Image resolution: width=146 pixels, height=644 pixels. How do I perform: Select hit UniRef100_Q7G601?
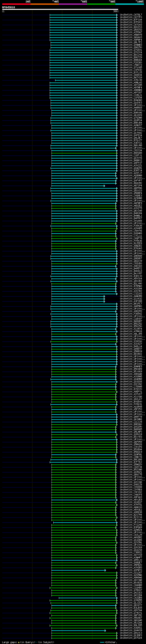(131, 50)
